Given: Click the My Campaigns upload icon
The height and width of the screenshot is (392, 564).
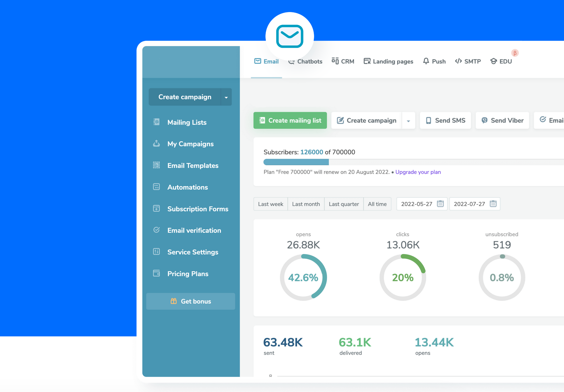Looking at the screenshot, I should 157,144.
